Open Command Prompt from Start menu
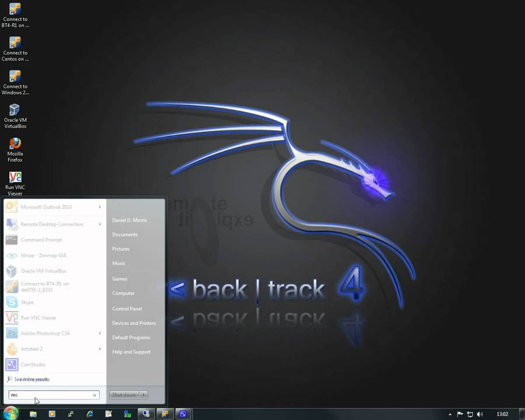 point(55,240)
